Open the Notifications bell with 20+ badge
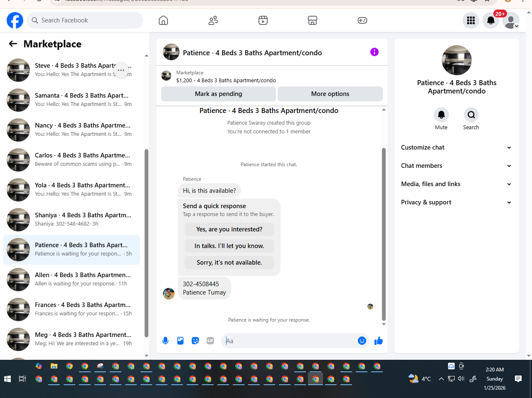The width and height of the screenshot is (532, 398). pos(491,20)
